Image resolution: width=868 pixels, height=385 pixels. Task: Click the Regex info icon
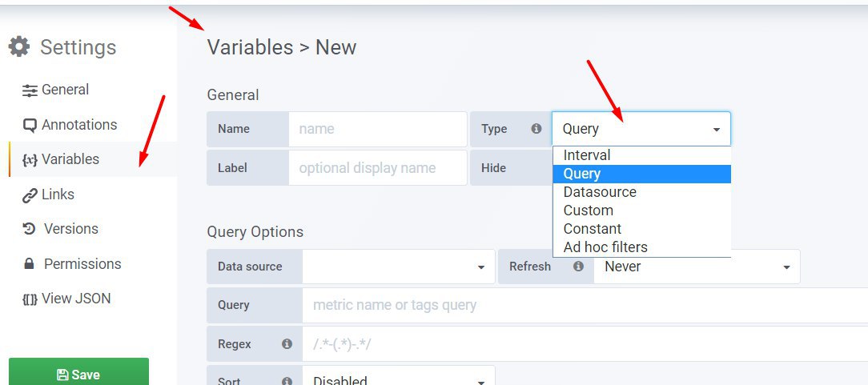tap(287, 343)
